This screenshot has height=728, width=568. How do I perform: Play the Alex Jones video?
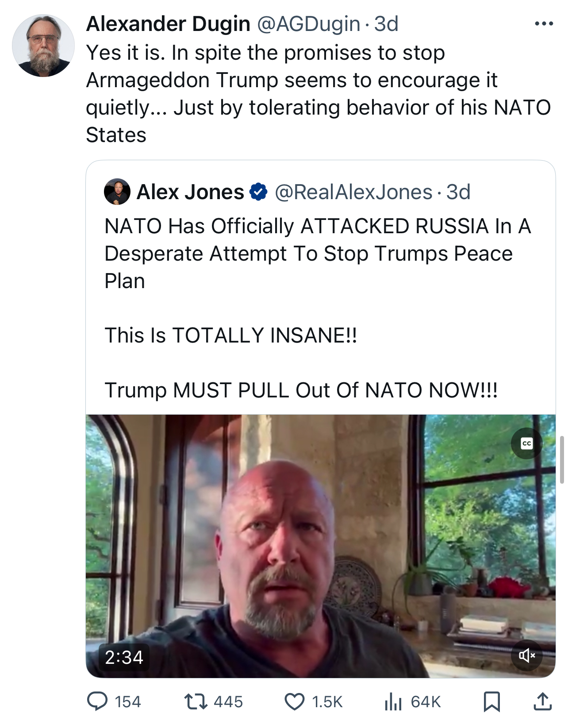[x=320, y=546]
